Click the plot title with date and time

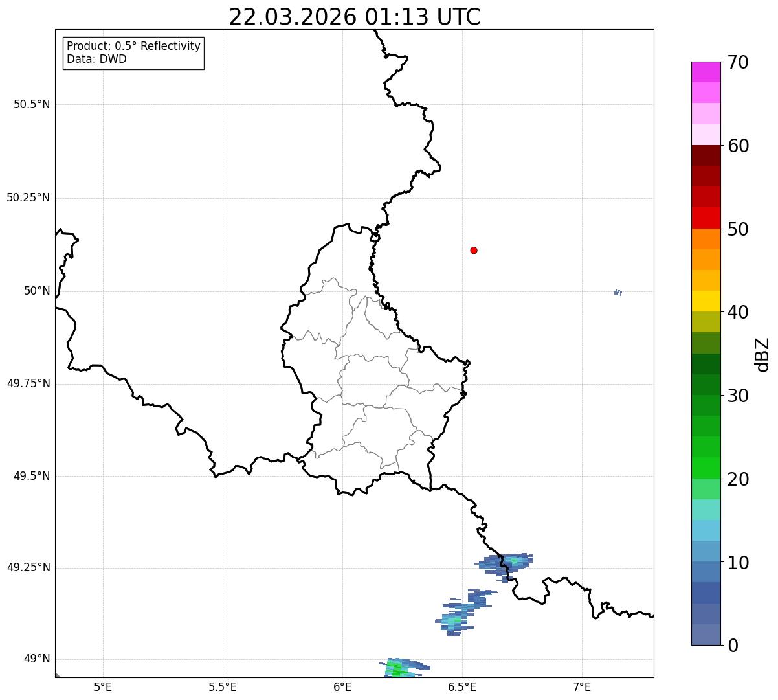pos(355,17)
